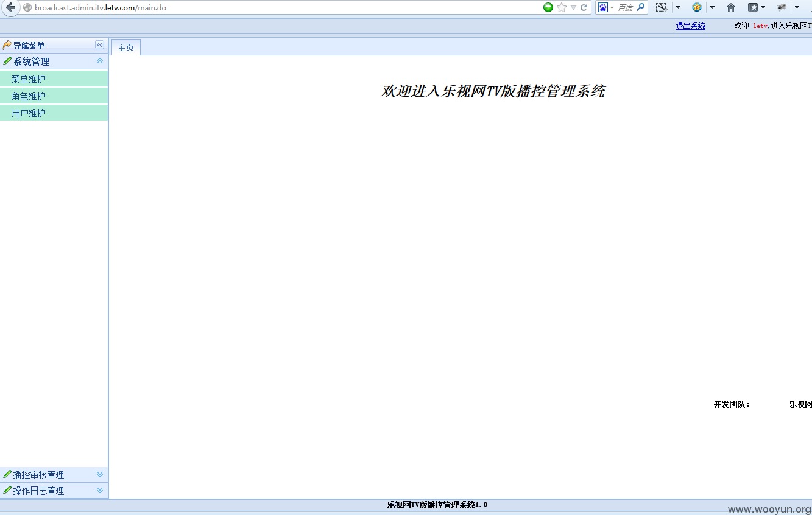Expand the 播控审核管理 section chevron
This screenshot has width=812, height=515.
[x=100, y=474]
